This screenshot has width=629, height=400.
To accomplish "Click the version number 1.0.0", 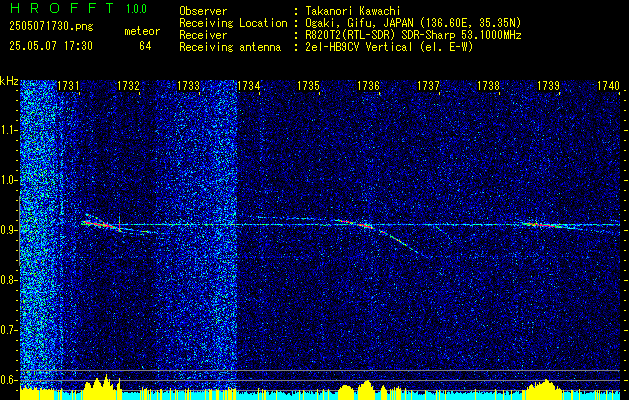I will (136, 9).
